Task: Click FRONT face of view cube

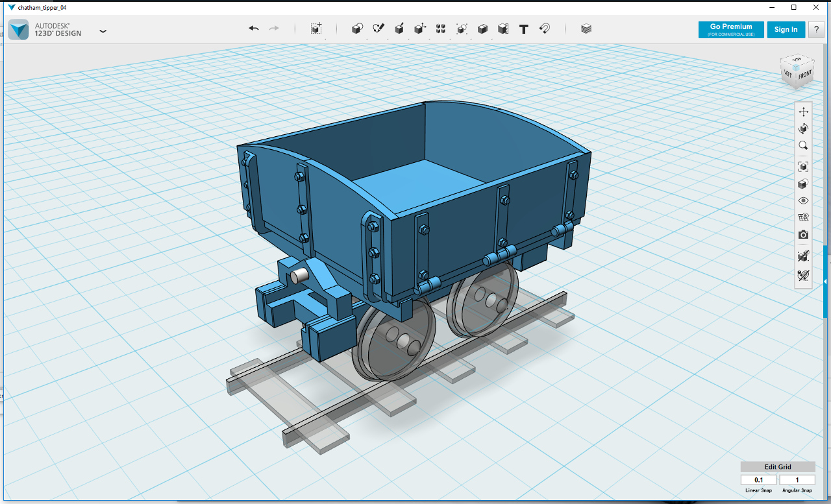Action: (804, 75)
